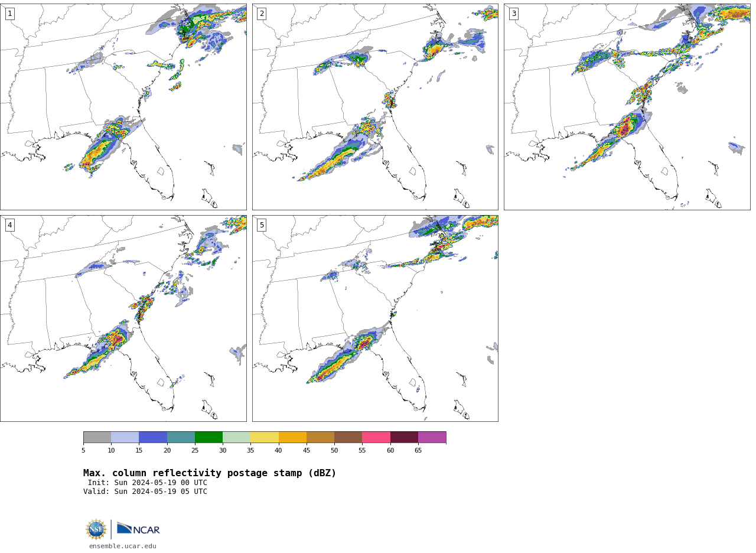Screen dimensions: 756x553
Task: Open ensemble member 5 reflectivity map
Action: (x=375, y=318)
